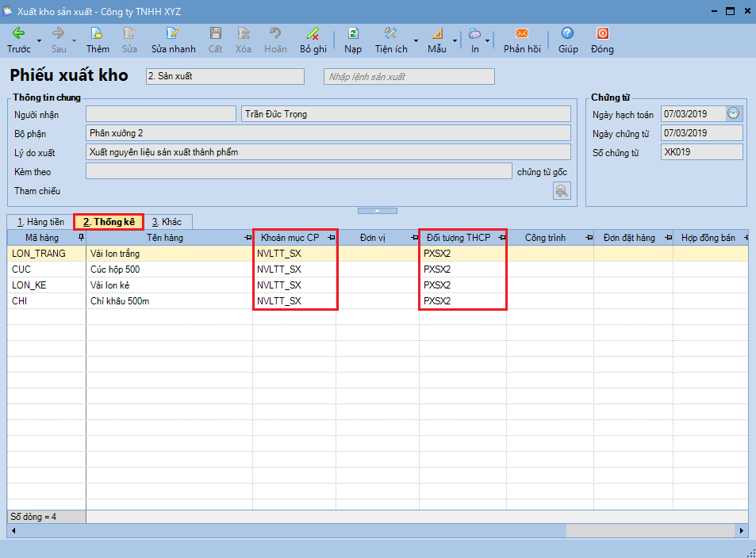This screenshot has width=756, height=558.
Task: Click the Đóng close toolbar icon
Action: point(602,34)
